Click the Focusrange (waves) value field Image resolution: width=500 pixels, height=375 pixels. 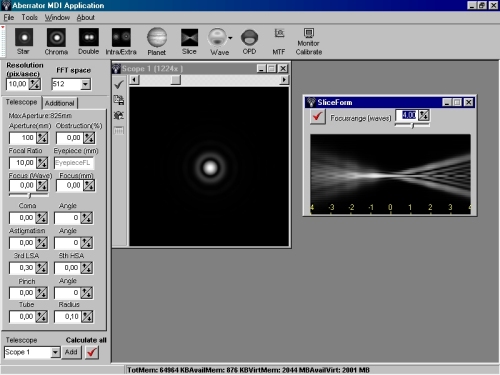pyautogui.click(x=407, y=115)
